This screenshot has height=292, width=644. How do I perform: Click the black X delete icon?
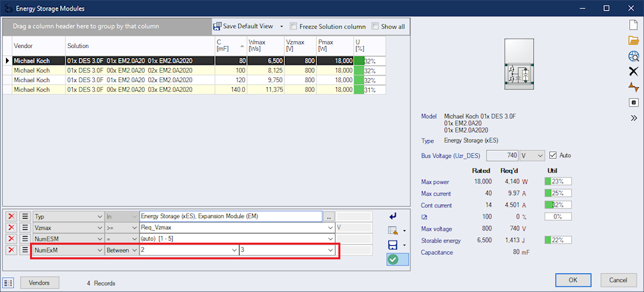tap(634, 71)
